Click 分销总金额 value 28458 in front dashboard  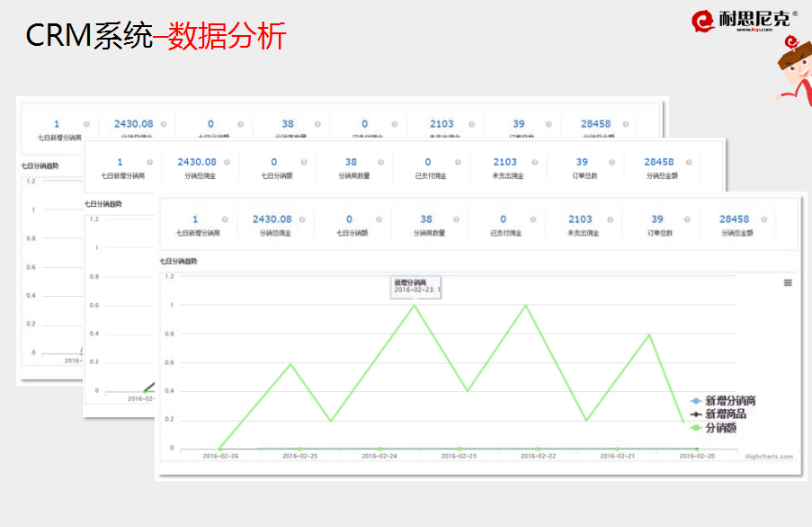735,219
